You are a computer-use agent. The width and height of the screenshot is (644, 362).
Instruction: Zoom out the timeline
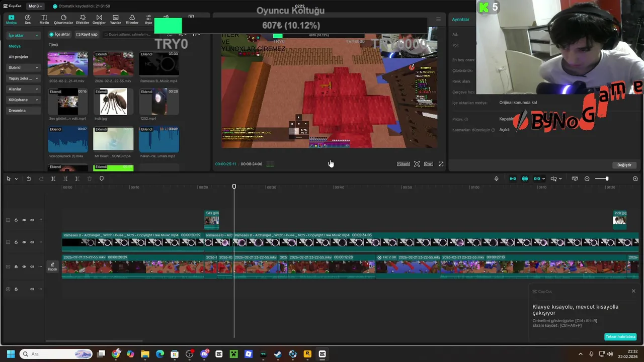pyautogui.click(x=587, y=179)
